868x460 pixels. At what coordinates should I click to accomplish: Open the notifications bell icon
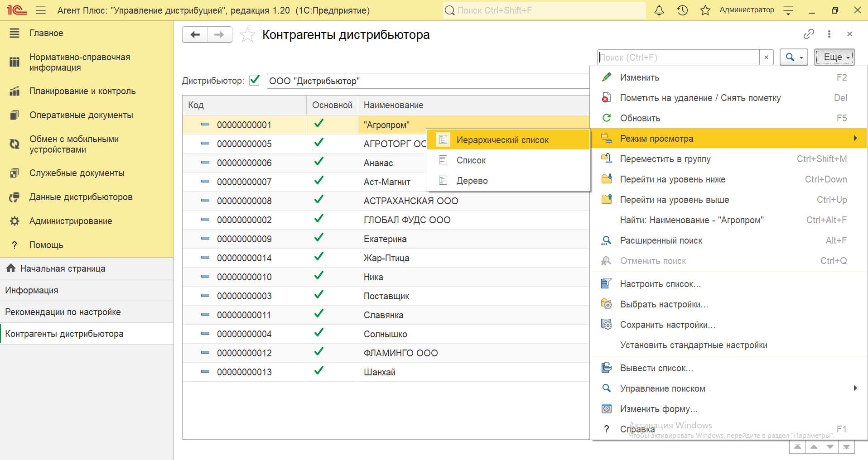coord(659,10)
